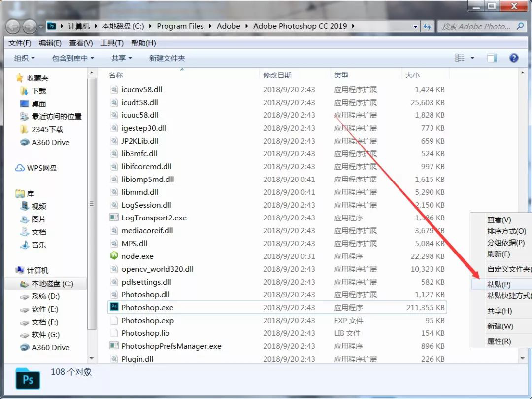Open the 帮助(H) menu
This screenshot has height=399, width=532.
[143, 43]
